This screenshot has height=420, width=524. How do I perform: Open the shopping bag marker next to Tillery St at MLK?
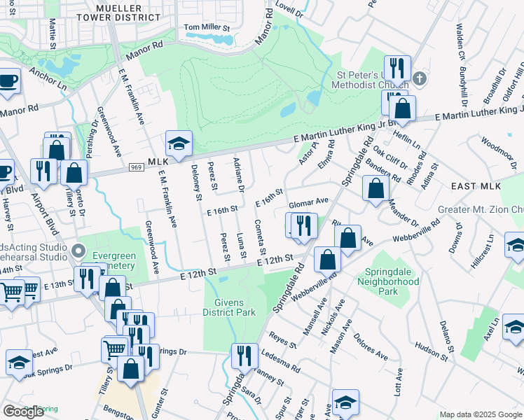tap(74, 174)
